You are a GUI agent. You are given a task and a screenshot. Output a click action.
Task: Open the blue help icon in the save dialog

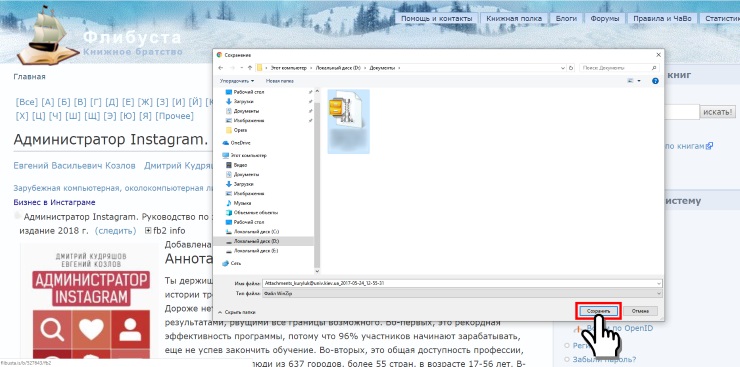(655, 81)
